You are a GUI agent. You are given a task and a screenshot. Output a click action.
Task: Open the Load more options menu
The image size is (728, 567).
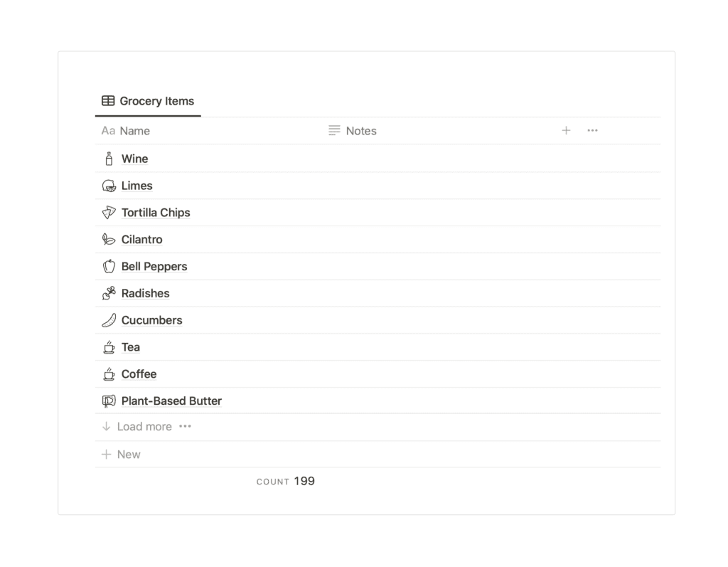click(x=186, y=426)
